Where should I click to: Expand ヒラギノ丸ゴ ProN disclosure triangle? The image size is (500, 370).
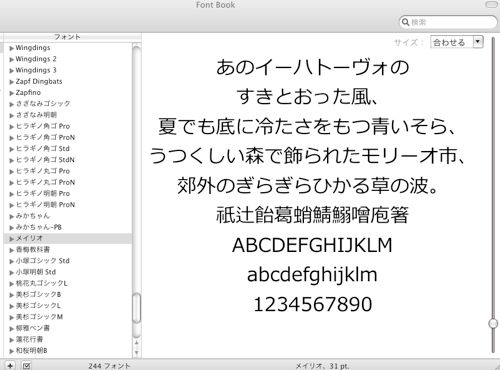11,183
